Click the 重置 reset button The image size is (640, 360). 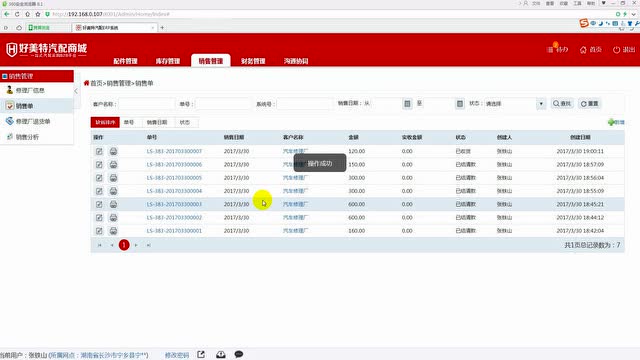(x=590, y=104)
